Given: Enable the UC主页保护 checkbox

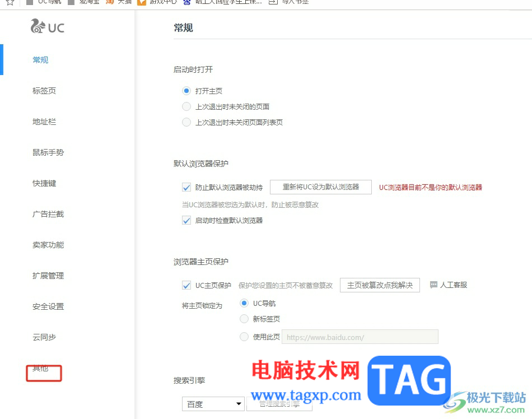Looking at the screenshot, I should [x=186, y=285].
